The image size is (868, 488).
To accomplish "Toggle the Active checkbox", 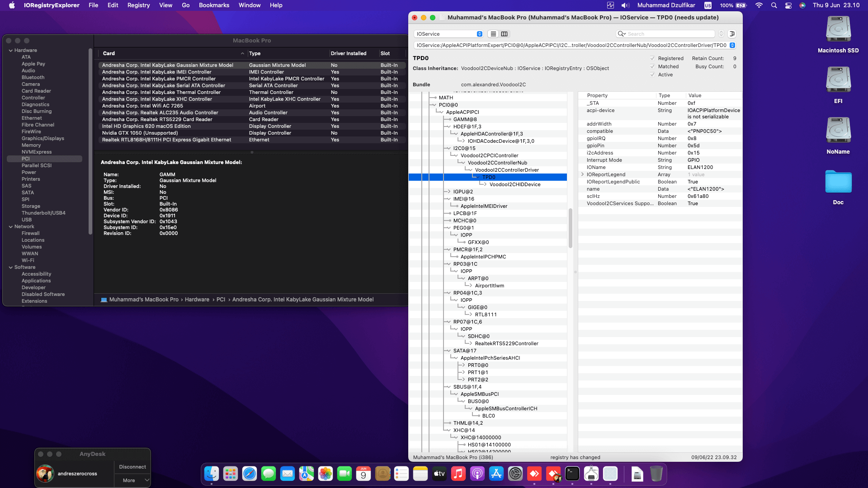I will coord(652,75).
